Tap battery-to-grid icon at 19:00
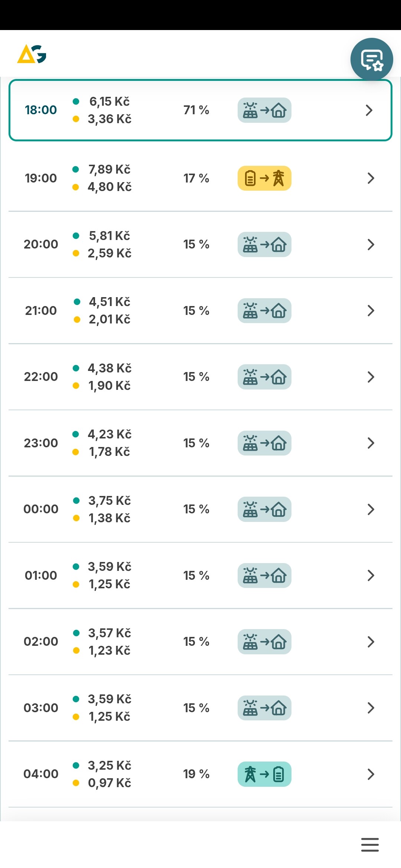The width and height of the screenshot is (401, 868). (264, 178)
